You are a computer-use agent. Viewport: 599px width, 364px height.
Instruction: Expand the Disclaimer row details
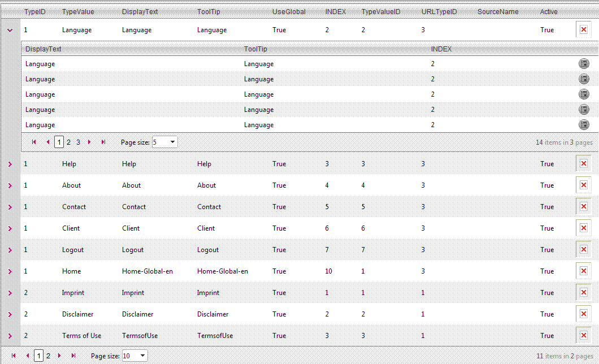tap(10, 314)
